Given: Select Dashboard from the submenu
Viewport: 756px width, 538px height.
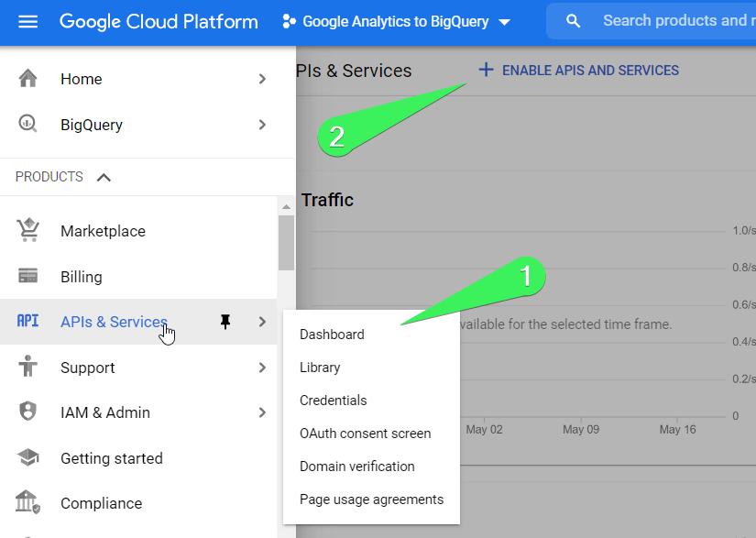Looking at the screenshot, I should coord(332,335).
